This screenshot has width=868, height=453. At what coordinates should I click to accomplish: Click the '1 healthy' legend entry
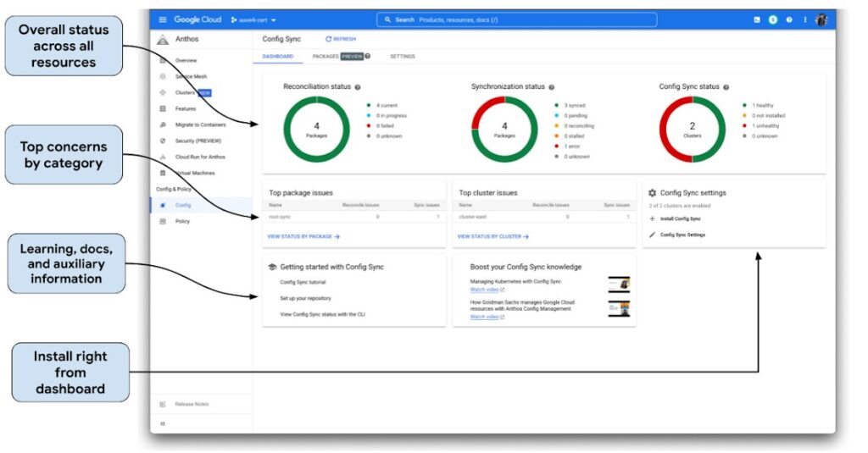[x=758, y=105]
